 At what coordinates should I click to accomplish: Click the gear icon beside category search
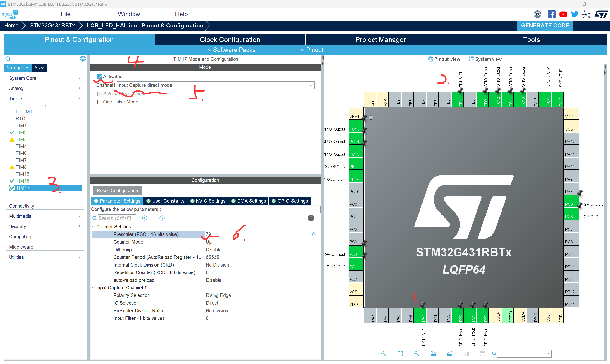tap(83, 59)
